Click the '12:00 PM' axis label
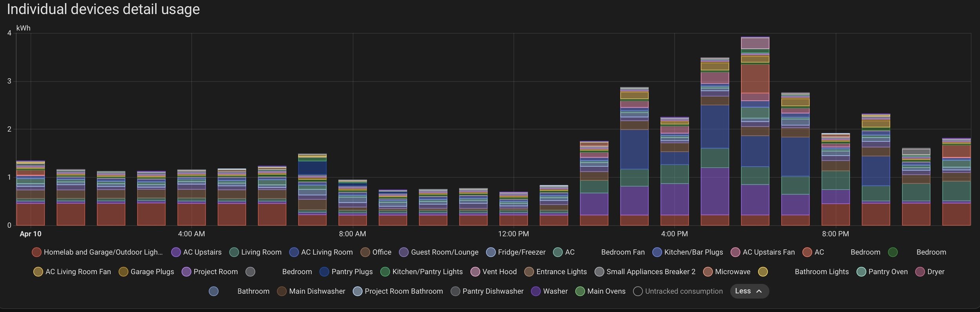 tap(514, 234)
